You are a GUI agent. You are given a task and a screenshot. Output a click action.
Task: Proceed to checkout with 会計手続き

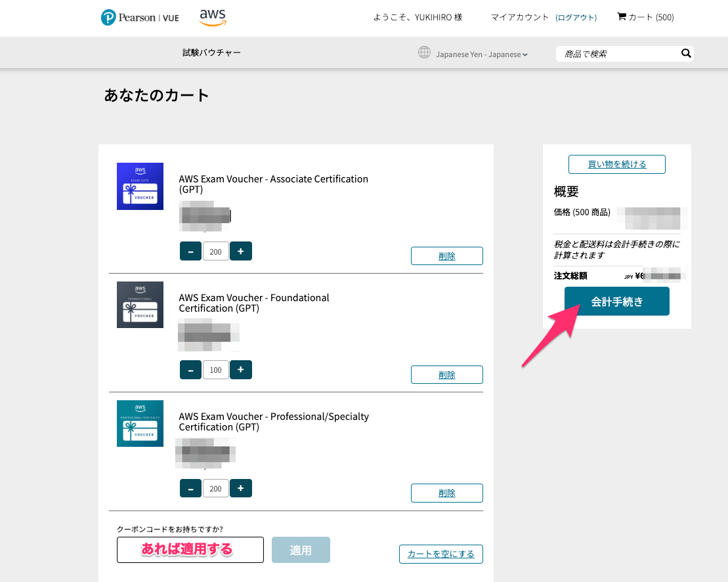tap(616, 301)
